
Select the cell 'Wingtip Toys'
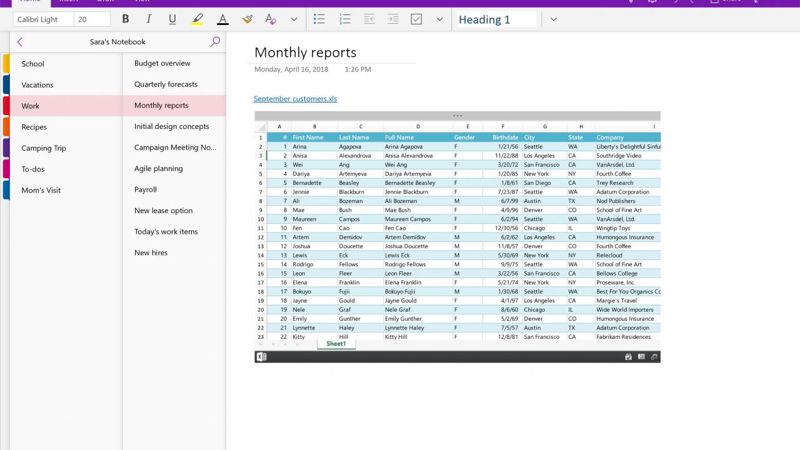pos(628,228)
